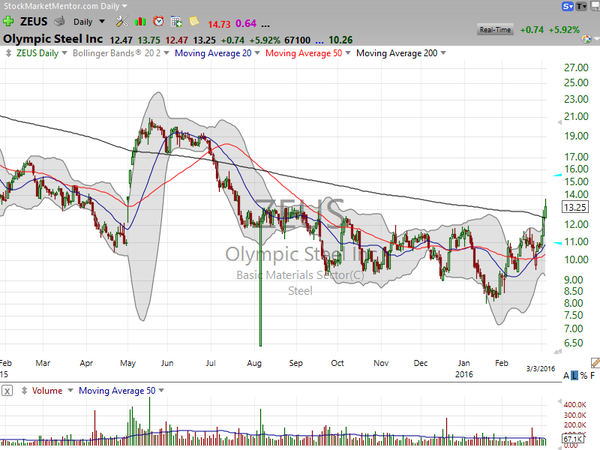Click the 13.25 current price label
The height and width of the screenshot is (450, 600).
click(575, 207)
